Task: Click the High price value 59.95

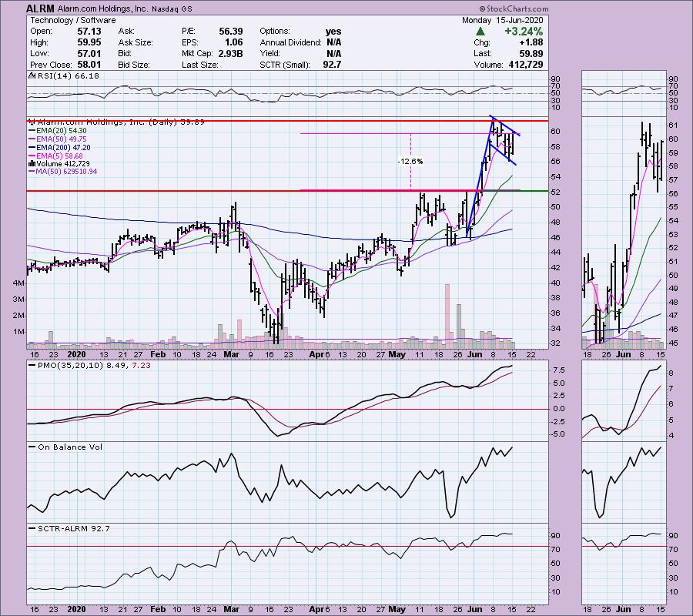Action: click(89, 42)
